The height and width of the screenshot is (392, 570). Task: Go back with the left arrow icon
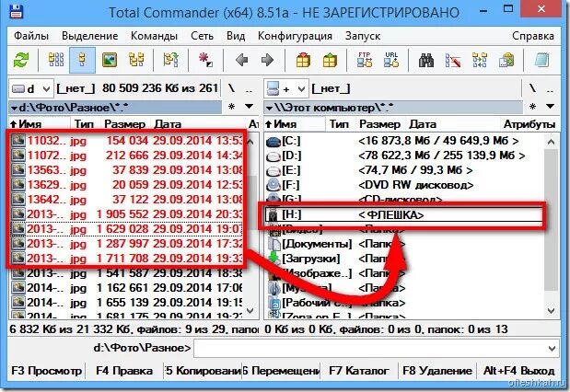241,60
